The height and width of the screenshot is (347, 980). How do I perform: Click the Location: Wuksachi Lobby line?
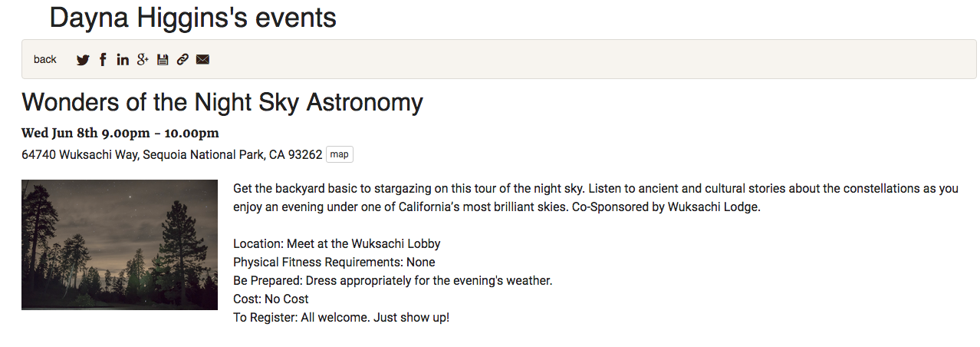[x=337, y=243]
